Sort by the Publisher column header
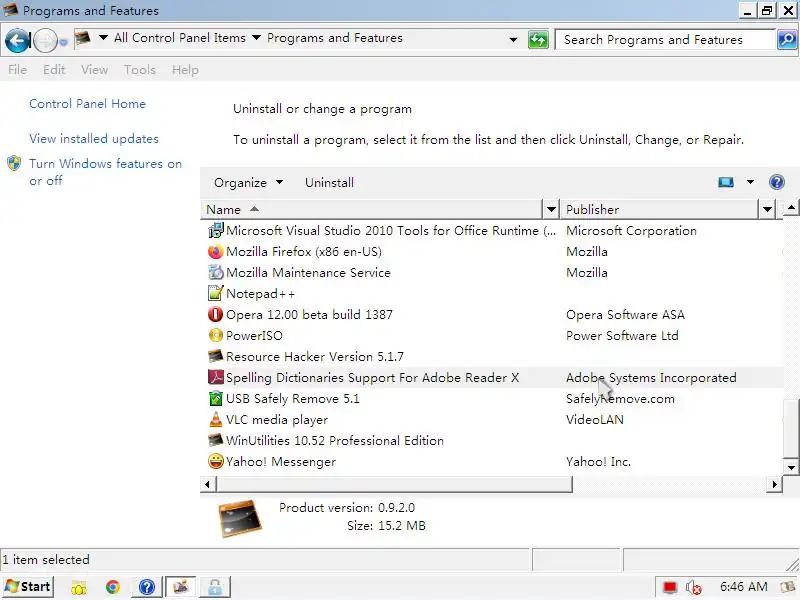Screen dimensions: 800x600 pos(660,210)
